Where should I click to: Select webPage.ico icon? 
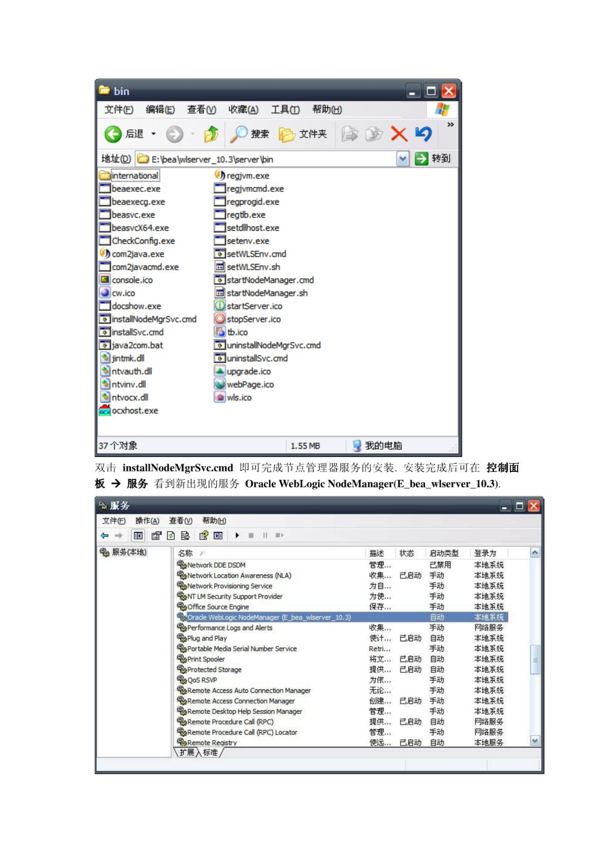[220, 384]
